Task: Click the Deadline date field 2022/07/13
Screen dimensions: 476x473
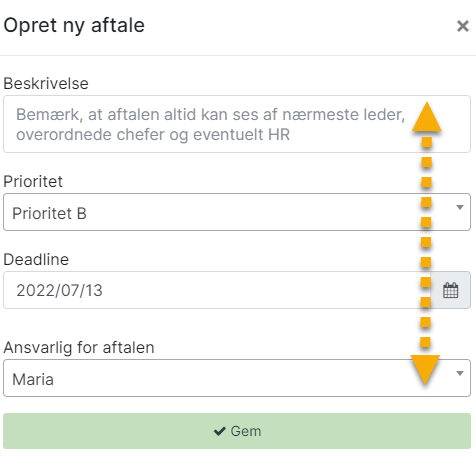Action: [x=217, y=290]
